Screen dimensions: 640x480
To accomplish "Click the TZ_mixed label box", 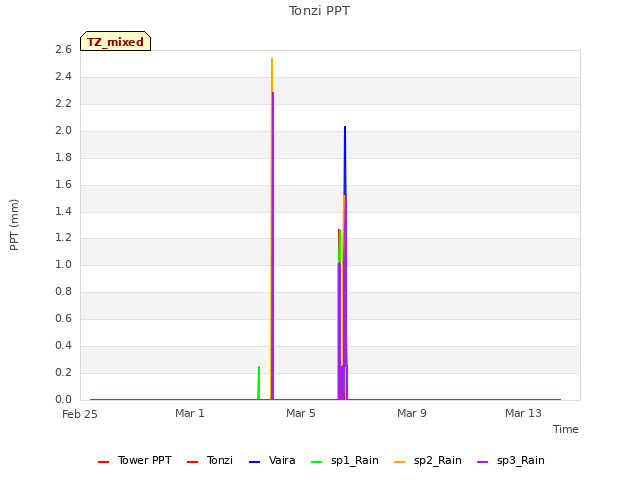I will point(116,41).
